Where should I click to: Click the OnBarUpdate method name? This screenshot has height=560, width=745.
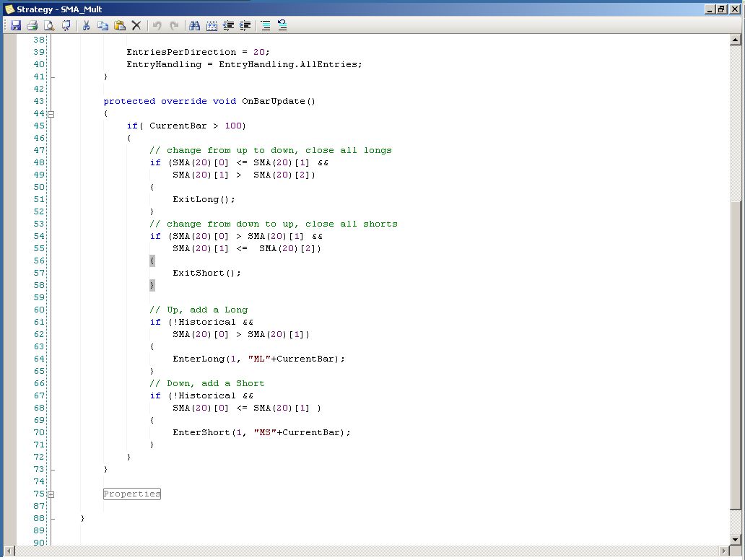(273, 101)
